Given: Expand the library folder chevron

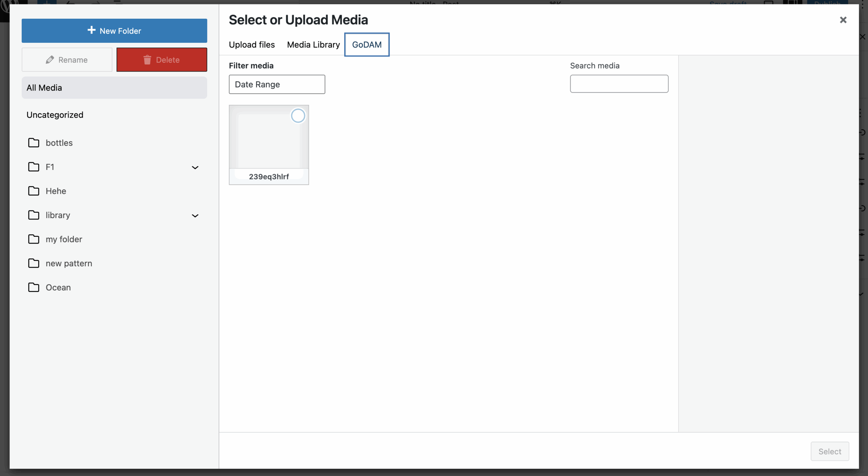Looking at the screenshot, I should [195, 216].
